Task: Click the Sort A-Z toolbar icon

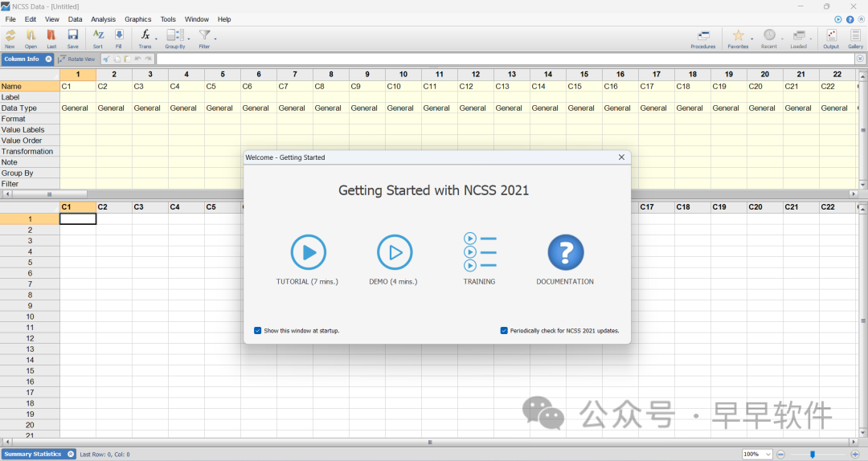Action: tap(98, 35)
